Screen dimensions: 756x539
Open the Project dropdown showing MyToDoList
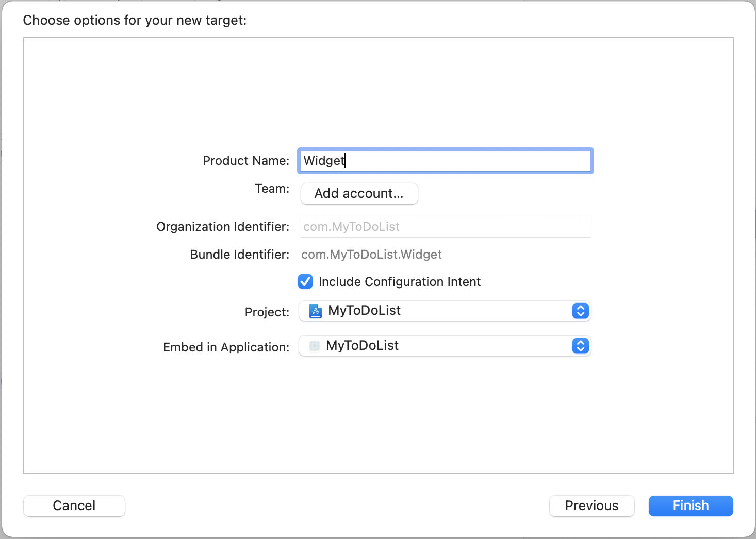pos(443,311)
